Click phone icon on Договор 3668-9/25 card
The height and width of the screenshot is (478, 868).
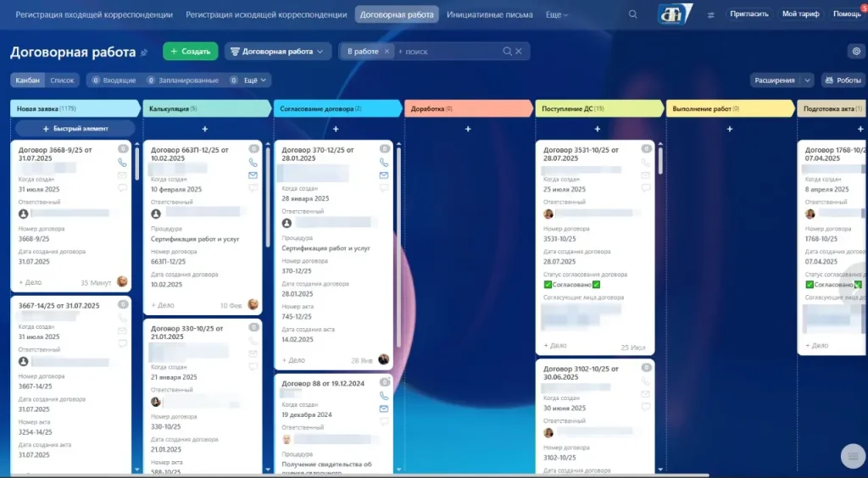click(x=122, y=162)
